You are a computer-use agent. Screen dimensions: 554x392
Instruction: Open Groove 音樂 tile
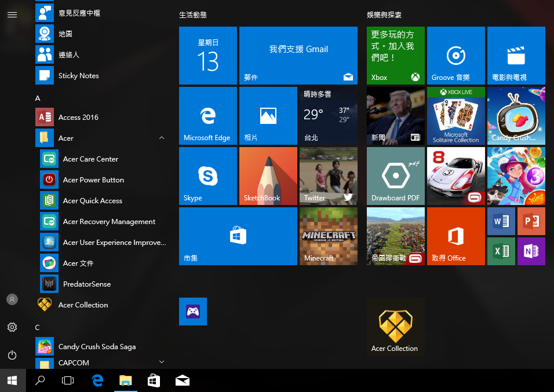(455, 56)
